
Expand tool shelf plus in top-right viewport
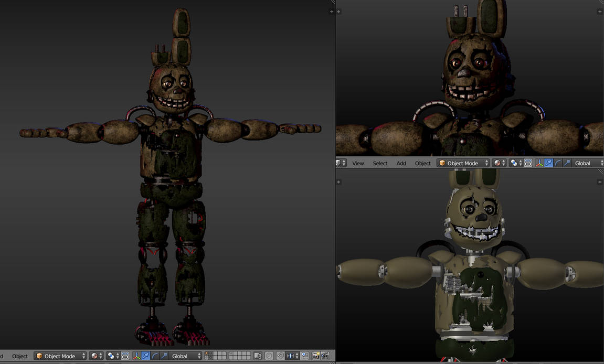pos(339,12)
